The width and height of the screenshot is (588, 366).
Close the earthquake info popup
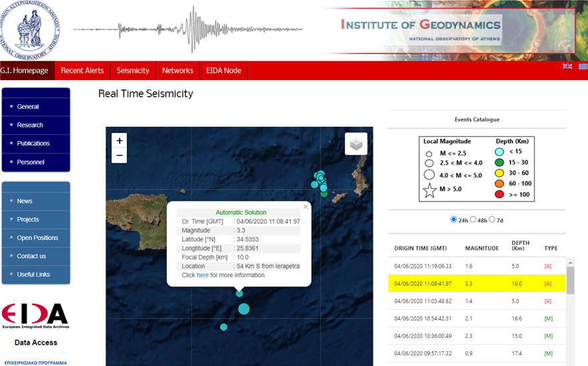[305, 207]
